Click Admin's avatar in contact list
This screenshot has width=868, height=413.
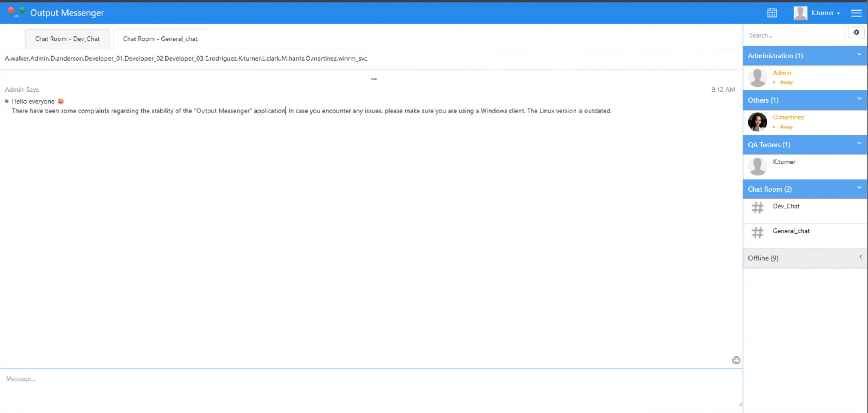757,77
